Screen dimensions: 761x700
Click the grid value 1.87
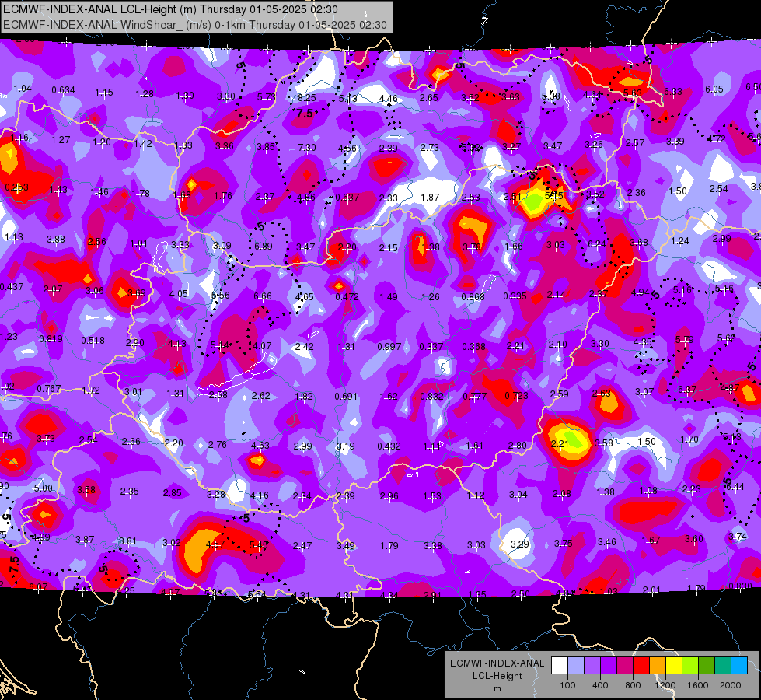click(x=430, y=198)
